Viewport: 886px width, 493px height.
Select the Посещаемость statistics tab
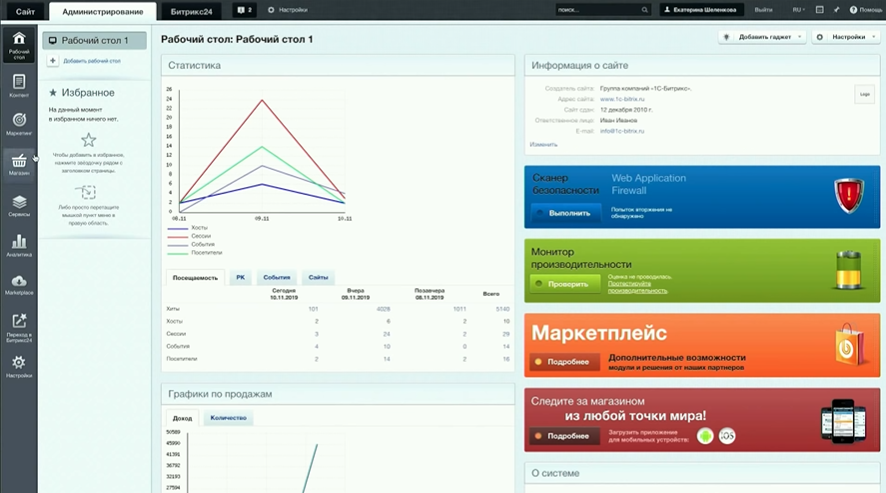coord(195,278)
